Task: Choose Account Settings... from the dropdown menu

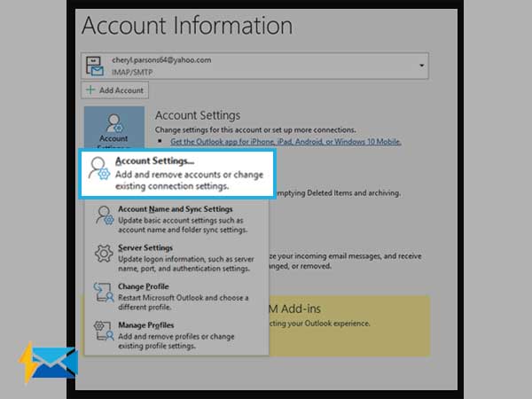Action: point(176,174)
